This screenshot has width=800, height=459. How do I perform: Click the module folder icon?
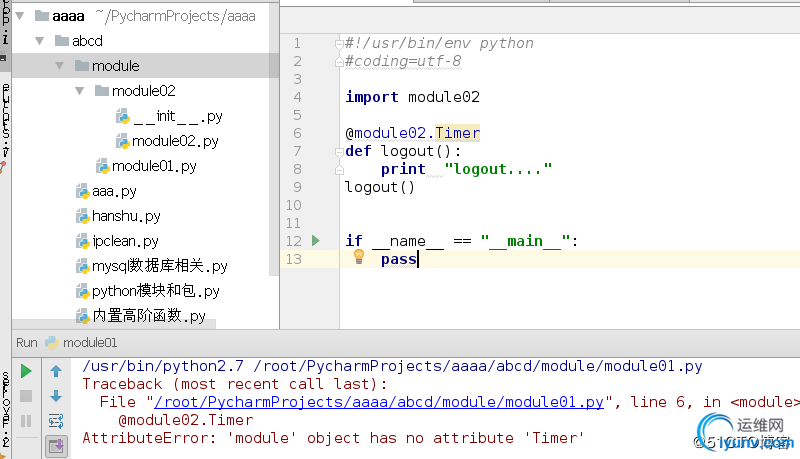coord(82,65)
